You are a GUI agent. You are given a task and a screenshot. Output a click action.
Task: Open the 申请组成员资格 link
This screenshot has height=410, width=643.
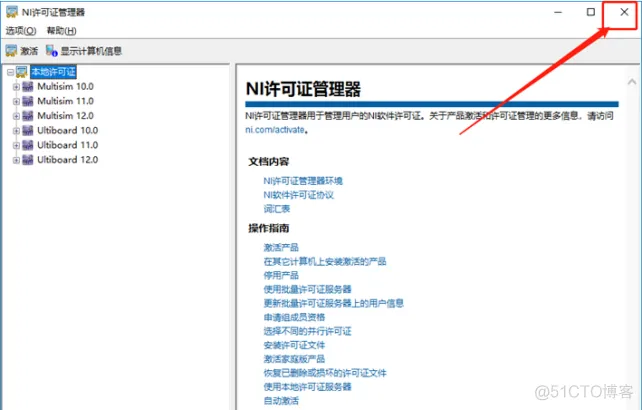point(294,317)
